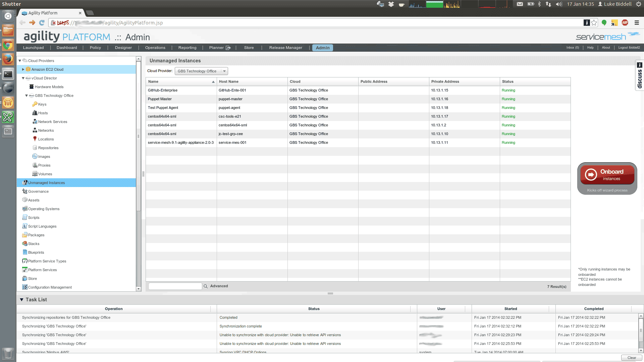Image resolution: width=644 pixels, height=362 pixels.
Task: Bookmark the page with star icon
Action: coord(594,23)
